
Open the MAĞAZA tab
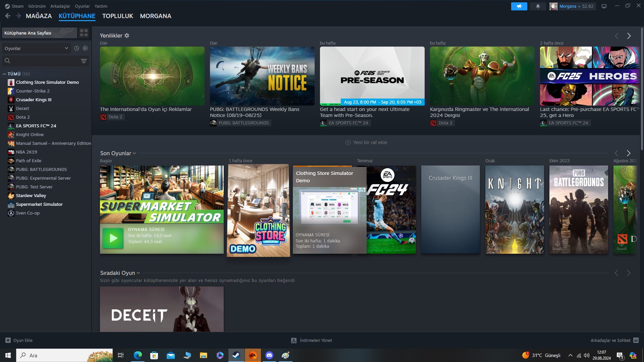point(39,16)
